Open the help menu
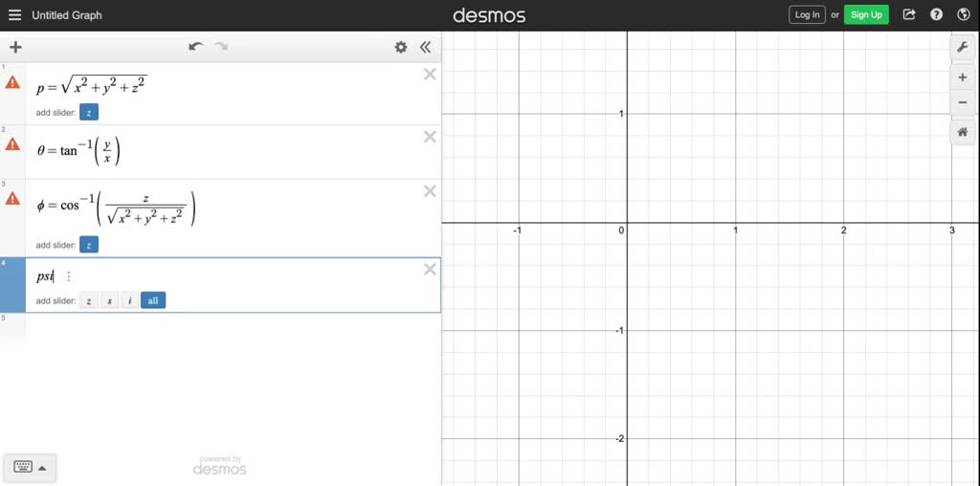The width and height of the screenshot is (980, 486). [x=937, y=15]
